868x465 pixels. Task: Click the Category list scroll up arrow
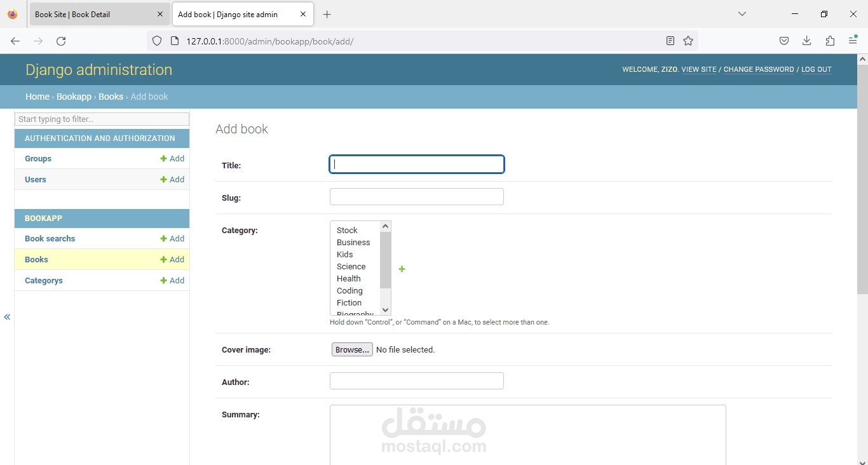coord(385,226)
